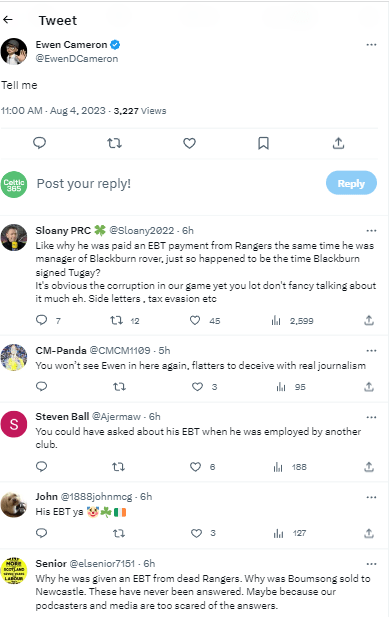This screenshot has width=389, height=617.
Task: Go back using the arrow beside Tweet
Action: point(8,20)
